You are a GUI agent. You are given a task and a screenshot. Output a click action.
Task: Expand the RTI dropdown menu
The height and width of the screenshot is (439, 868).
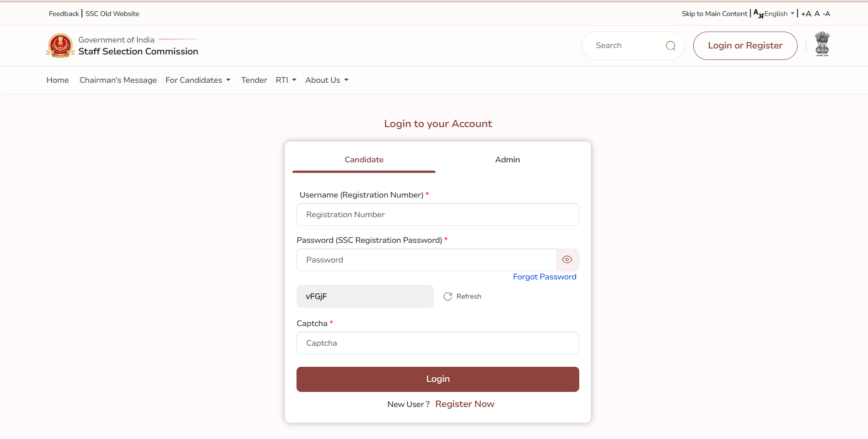286,80
